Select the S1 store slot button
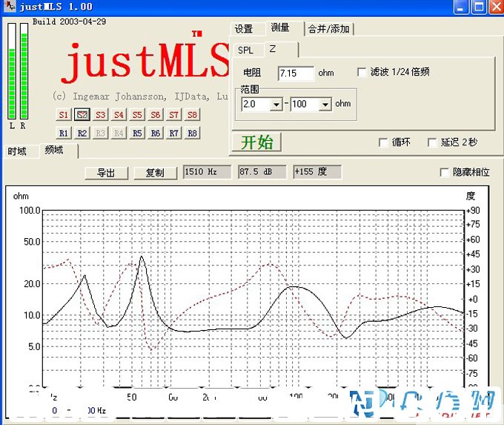The height and width of the screenshot is (425, 504). pyautogui.click(x=63, y=115)
